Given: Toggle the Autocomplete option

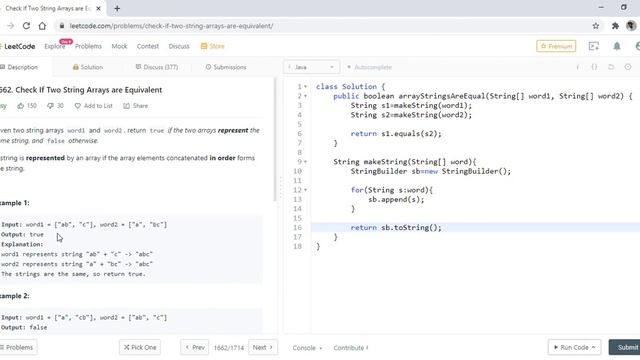Looking at the screenshot, I should 369,67.
